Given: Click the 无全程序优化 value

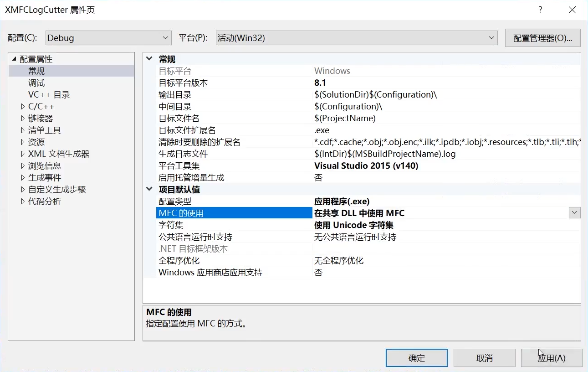Looking at the screenshot, I should (339, 261).
